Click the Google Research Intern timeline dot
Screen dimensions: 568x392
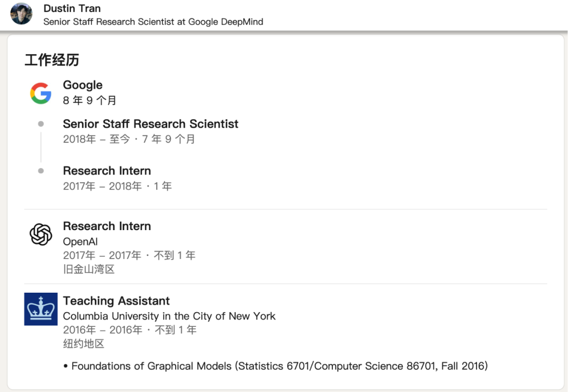pyautogui.click(x=41, y=171)
